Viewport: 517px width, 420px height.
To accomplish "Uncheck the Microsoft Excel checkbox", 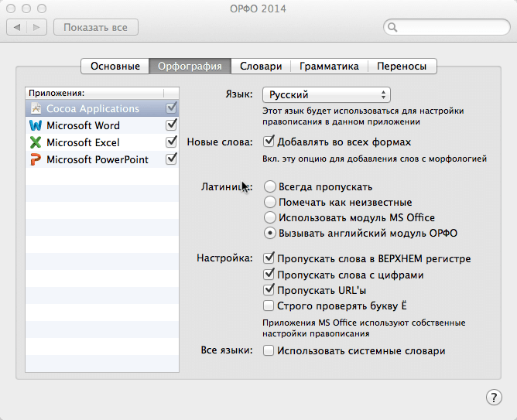I will [171, 142].
